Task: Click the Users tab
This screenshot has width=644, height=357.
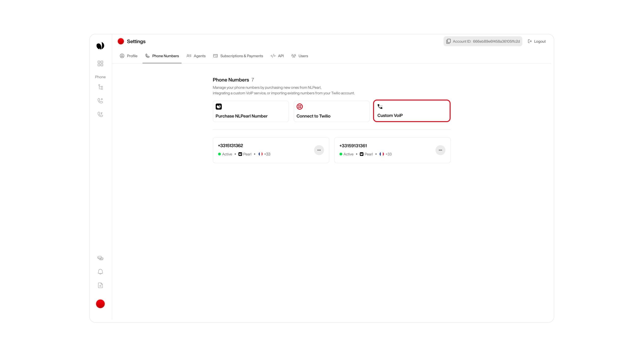Action: coord(303,56)
